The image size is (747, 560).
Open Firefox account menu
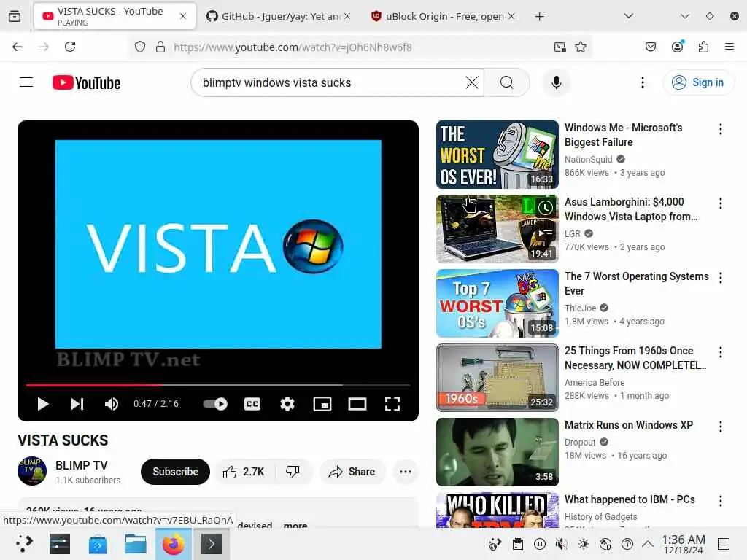677,47
